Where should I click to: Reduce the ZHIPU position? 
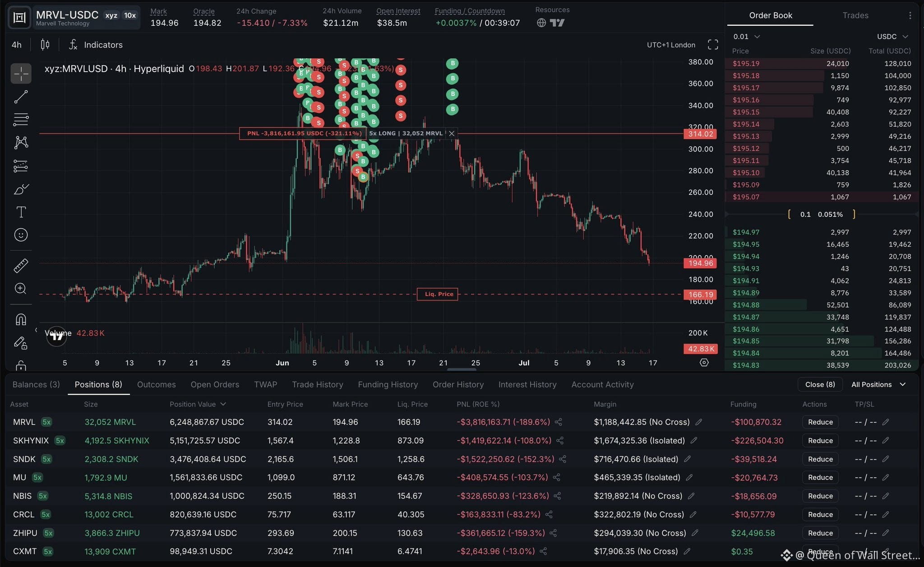820,533
